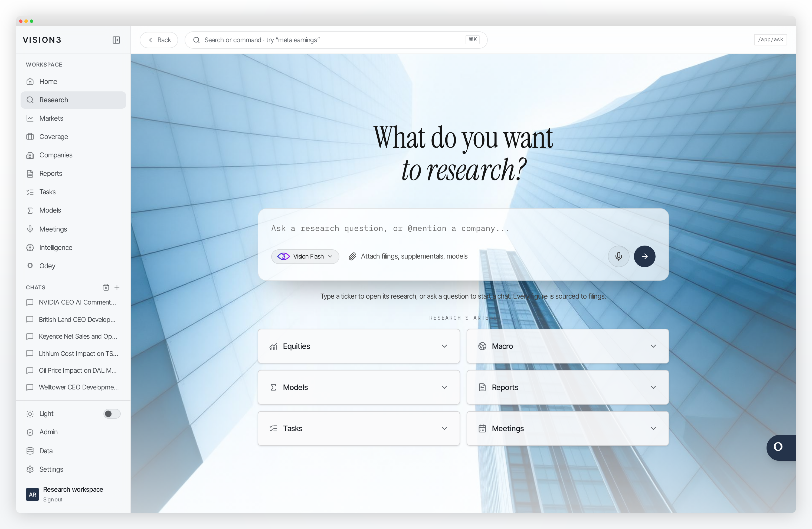Open Meetings in the sidebar menu

point(73,229)
